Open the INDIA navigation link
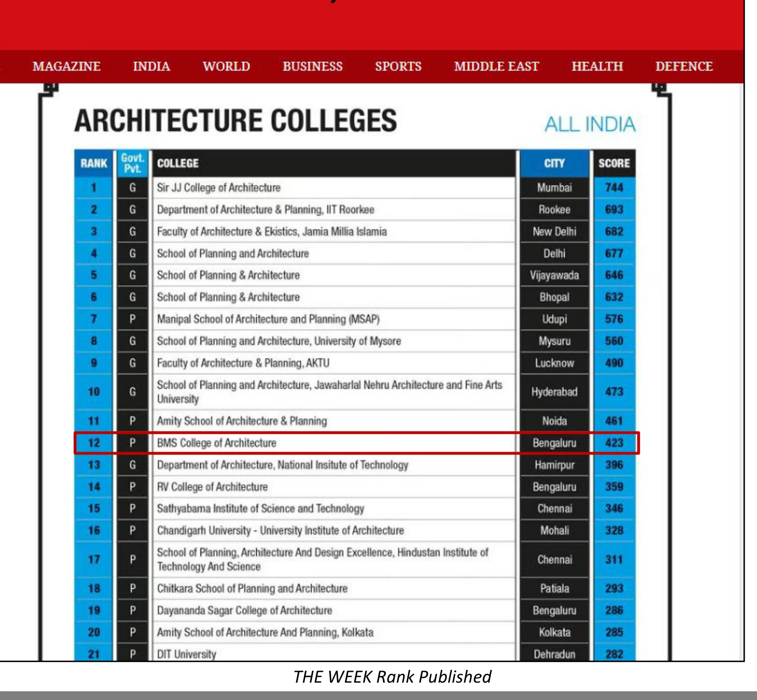The height and width of the screenshot is (700, 757). [151, 66]
